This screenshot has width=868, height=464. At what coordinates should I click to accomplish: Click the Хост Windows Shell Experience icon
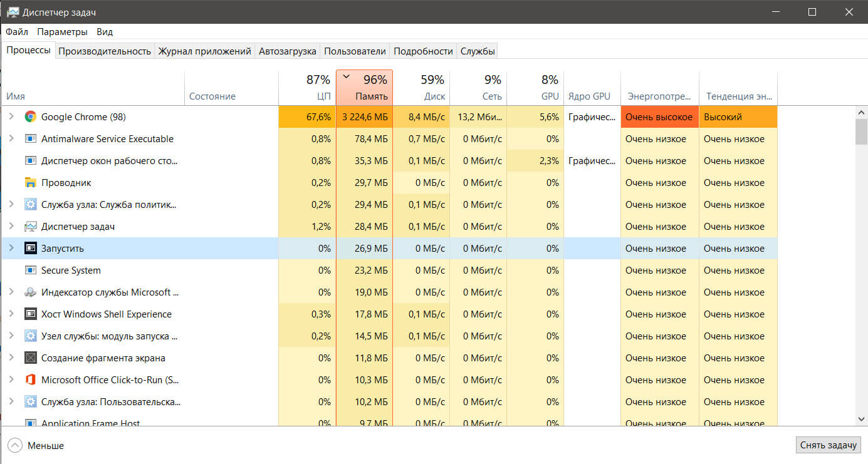[x=30, y=314]
